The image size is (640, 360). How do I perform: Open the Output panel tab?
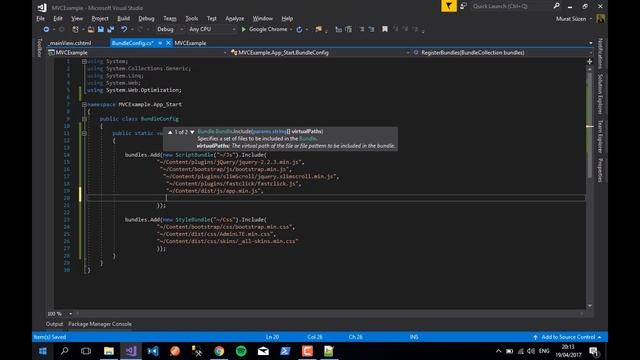click(54, 324)
